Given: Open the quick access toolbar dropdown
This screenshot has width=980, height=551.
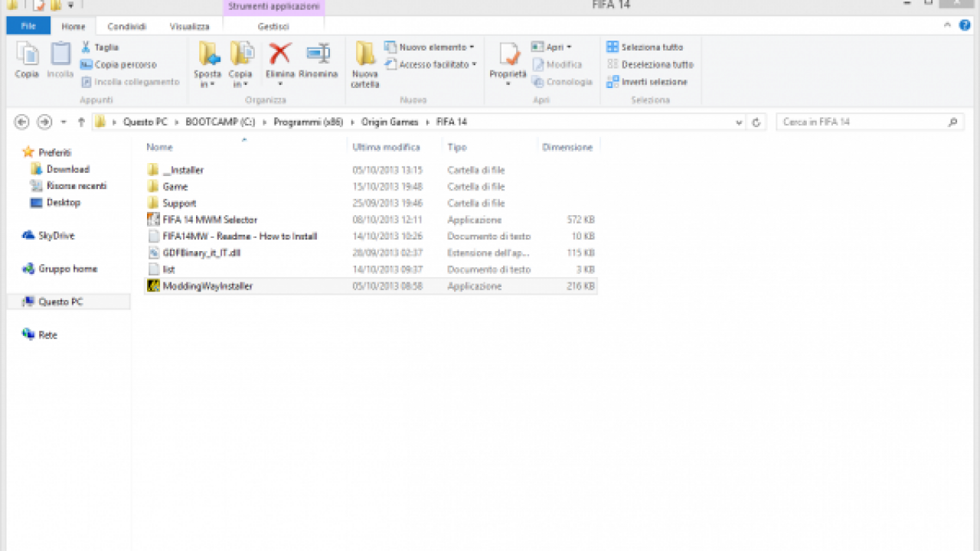Looking at the screenshot, I should coord(70,5).
